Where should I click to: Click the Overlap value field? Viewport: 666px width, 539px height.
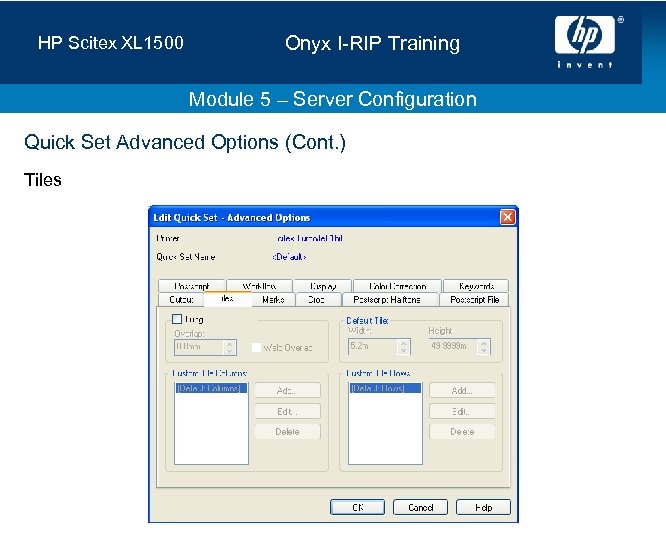(x=199, y=347)
